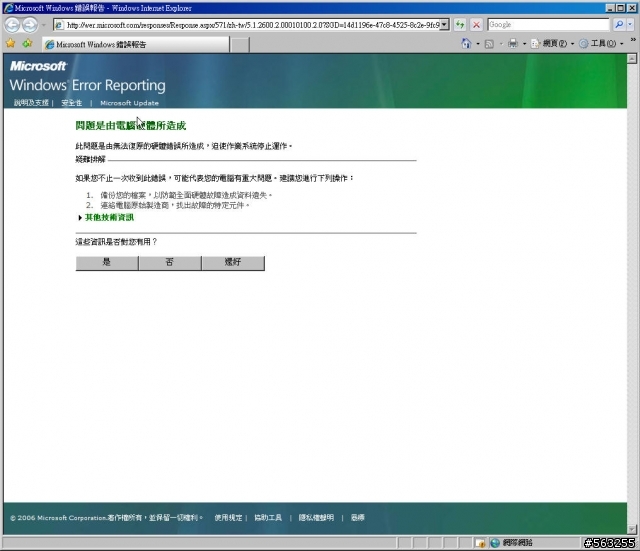Image resolution: width=640 pixels, height=551 pixels.
Task: Open the 使用規定 terms of use link
Action: coord(228,518)
